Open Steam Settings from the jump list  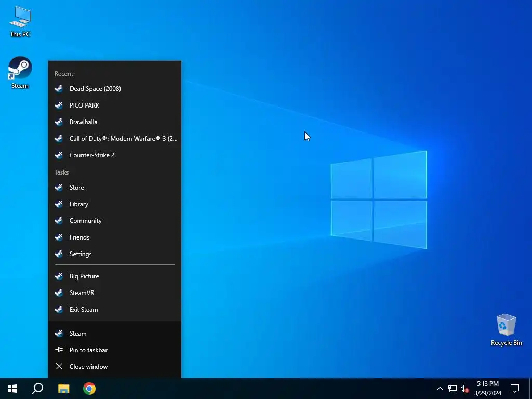pyautogui.click(x=115, y=254)
